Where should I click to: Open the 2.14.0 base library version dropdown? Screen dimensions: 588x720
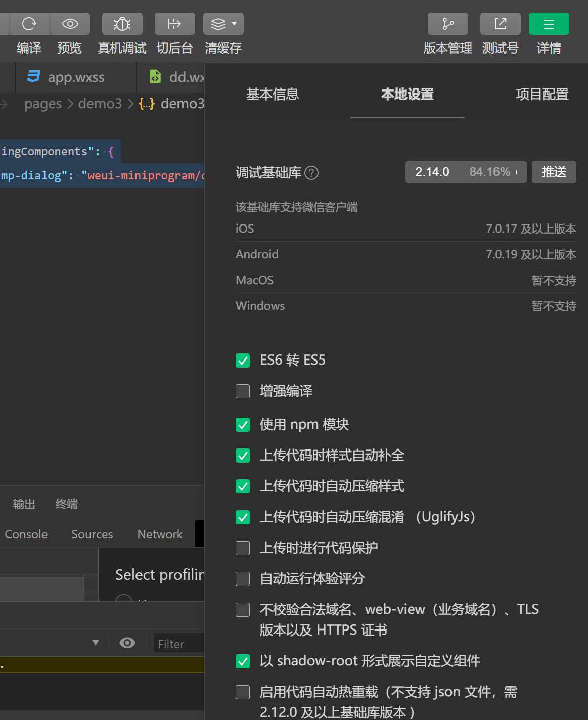pyautogui.click(x=466, y=172)
